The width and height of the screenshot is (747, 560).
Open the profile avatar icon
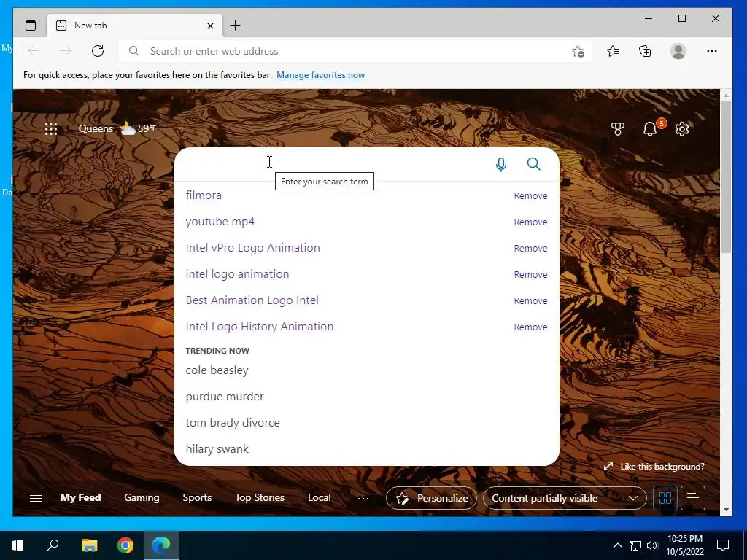pyautogui.click(x=678, y=51)
